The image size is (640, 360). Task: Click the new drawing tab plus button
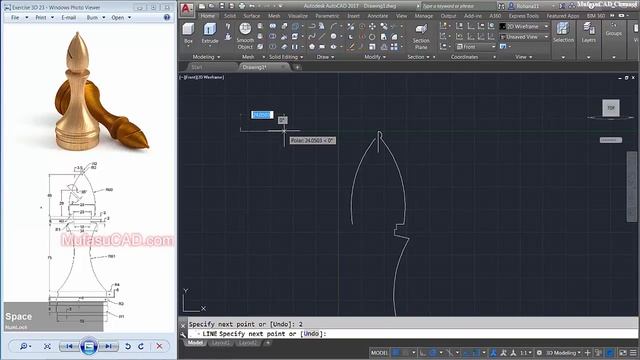[297, 67]
